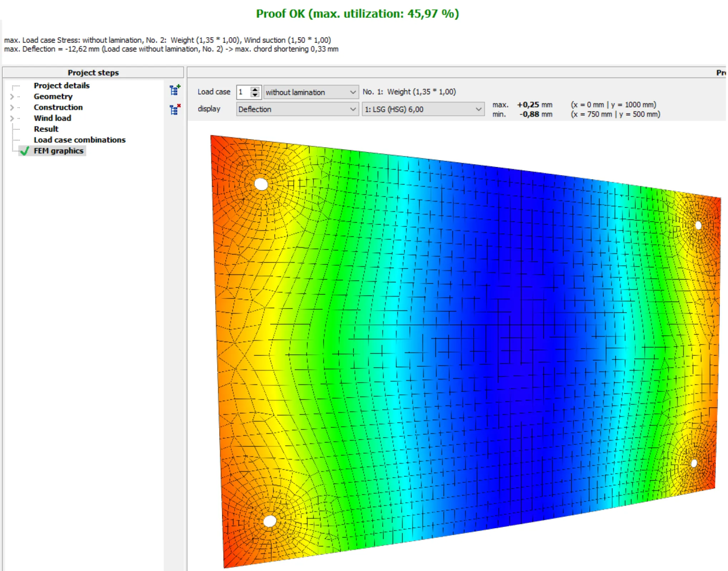Expand the Construction tree branch
The height and width of the screenshot is (571, 728).
click(12, 108)
